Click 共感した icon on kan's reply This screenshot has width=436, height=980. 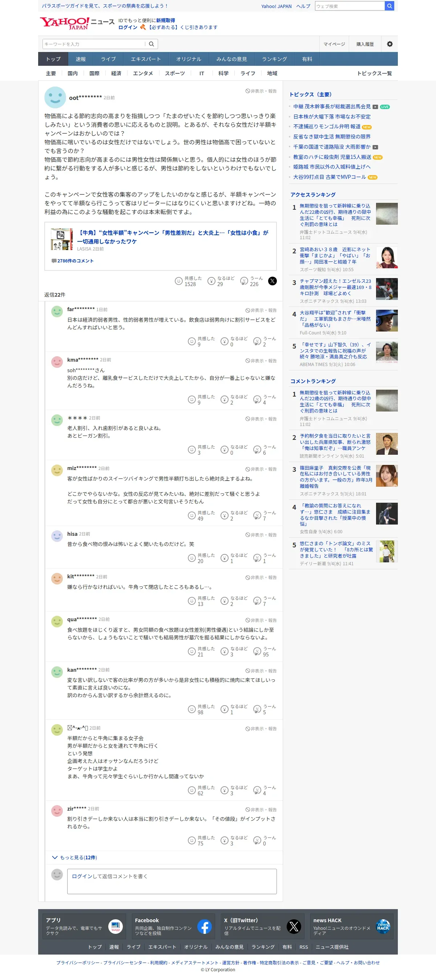[x=191, y=709]
